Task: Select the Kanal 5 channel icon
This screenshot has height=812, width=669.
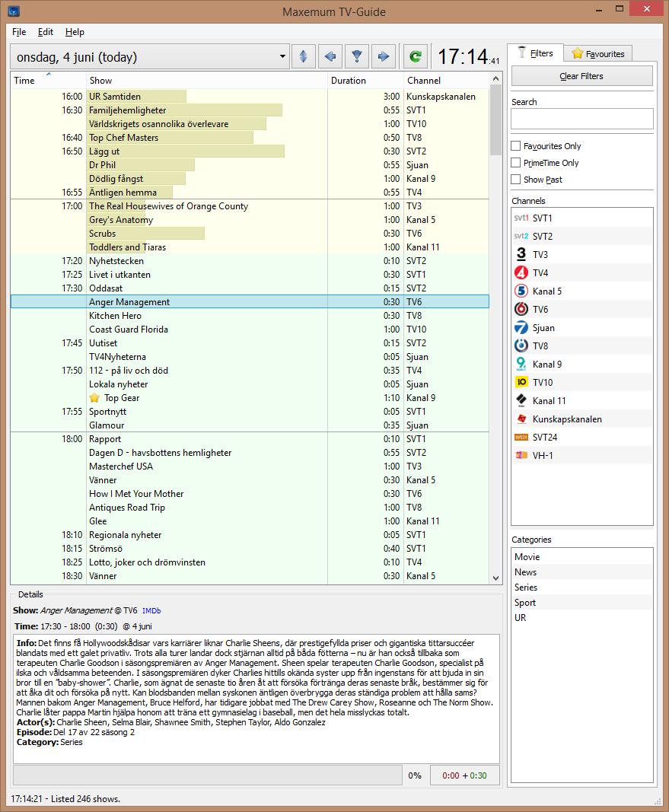Action: point(521,291)
